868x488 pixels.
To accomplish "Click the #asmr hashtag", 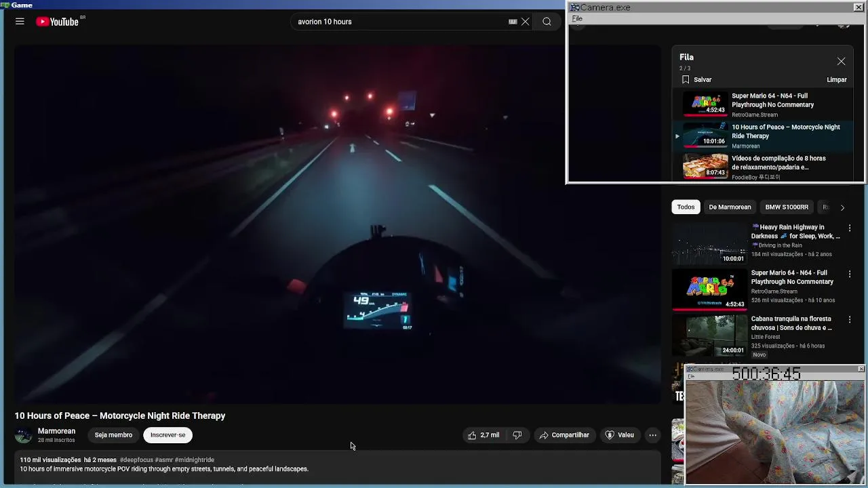I will pyautogui.click(x=163, y=460).
